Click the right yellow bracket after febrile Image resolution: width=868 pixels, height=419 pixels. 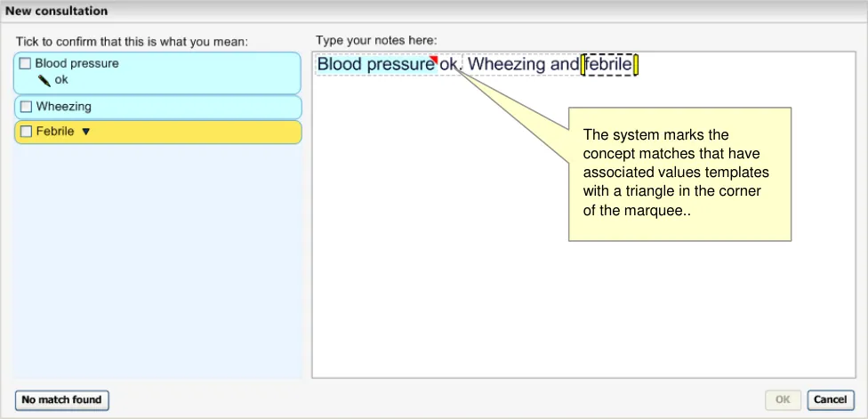(x=637, y=65)
